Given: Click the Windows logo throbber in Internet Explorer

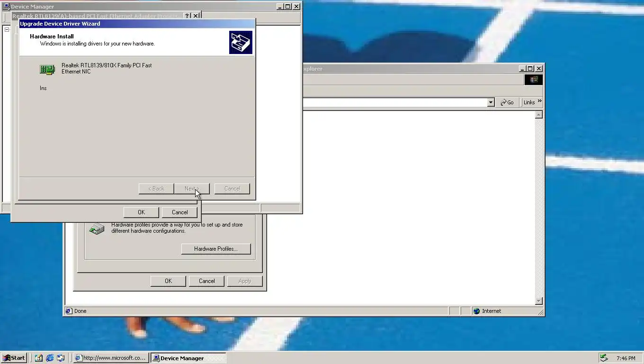Looking at the screenshot, I should (534, 80).
